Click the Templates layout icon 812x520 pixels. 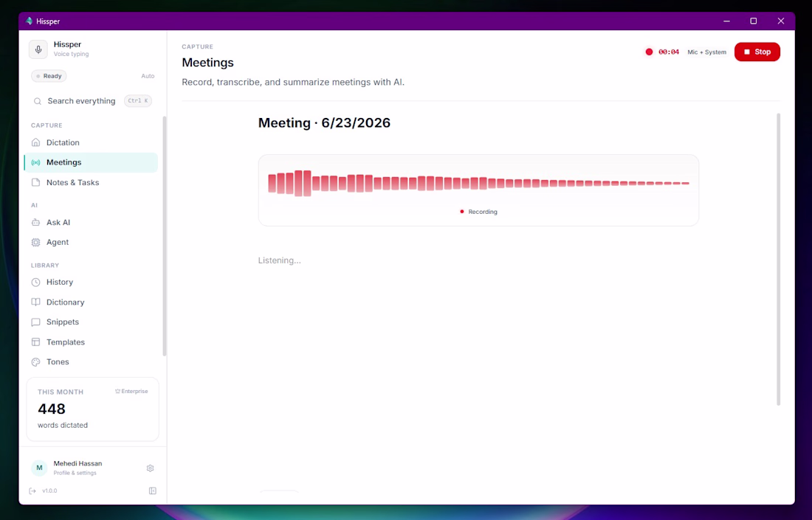35,342
